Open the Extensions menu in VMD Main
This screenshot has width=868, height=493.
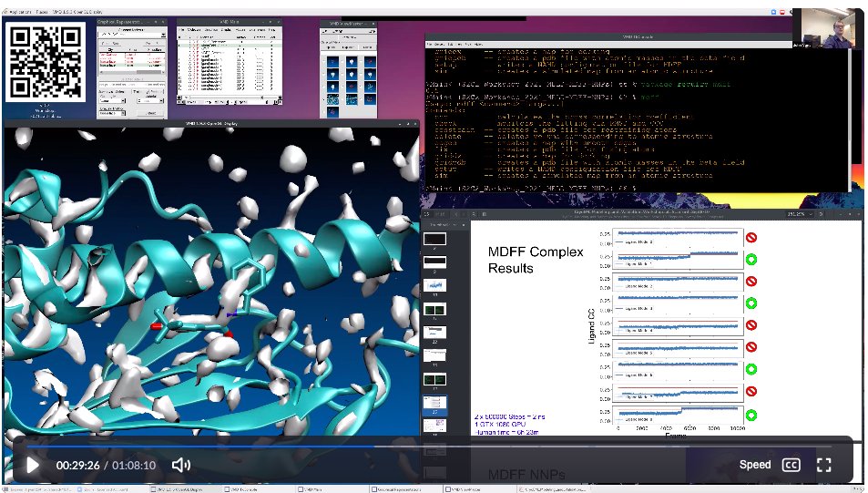258,30
